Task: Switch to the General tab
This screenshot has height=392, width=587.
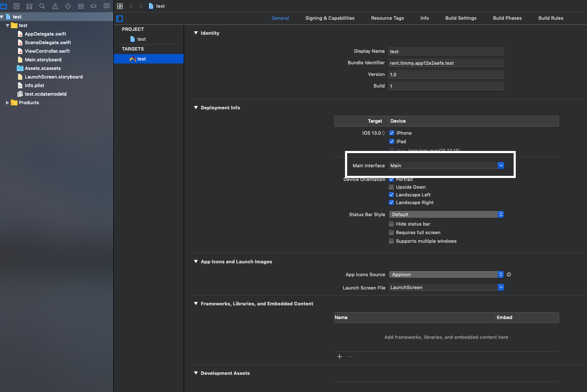Action: [x=280, y=18]
